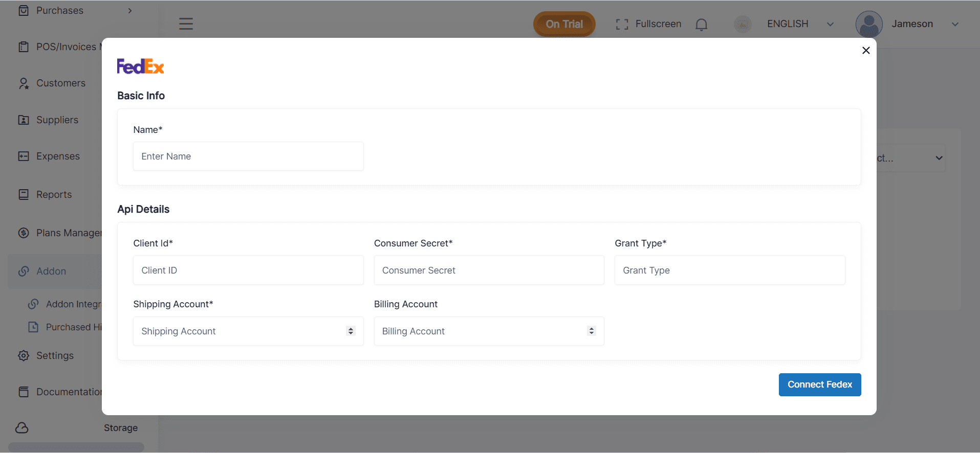Image resolution: width=980 pixels, height=453 pixels.
Task: Click the Billing Account number field
Action: (489, 331)
